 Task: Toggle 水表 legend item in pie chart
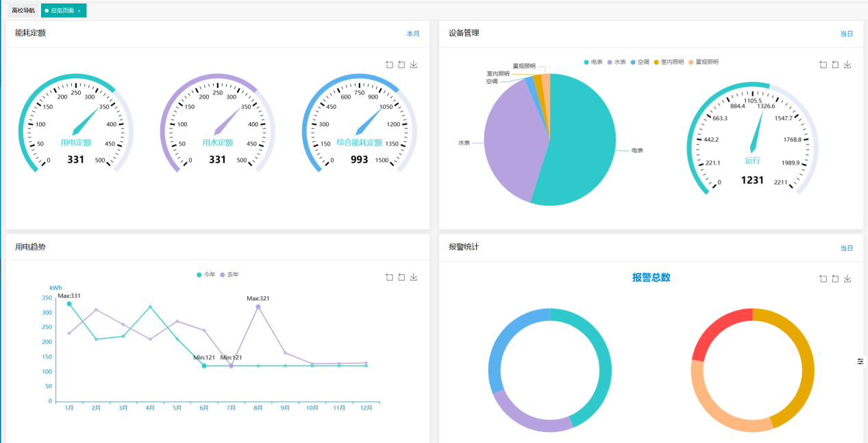click(617, 62)
